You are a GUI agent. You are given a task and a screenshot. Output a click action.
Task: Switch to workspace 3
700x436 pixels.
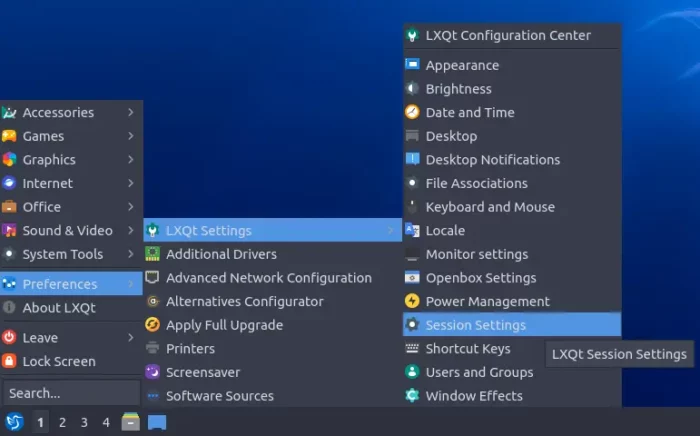coord(84,422)
